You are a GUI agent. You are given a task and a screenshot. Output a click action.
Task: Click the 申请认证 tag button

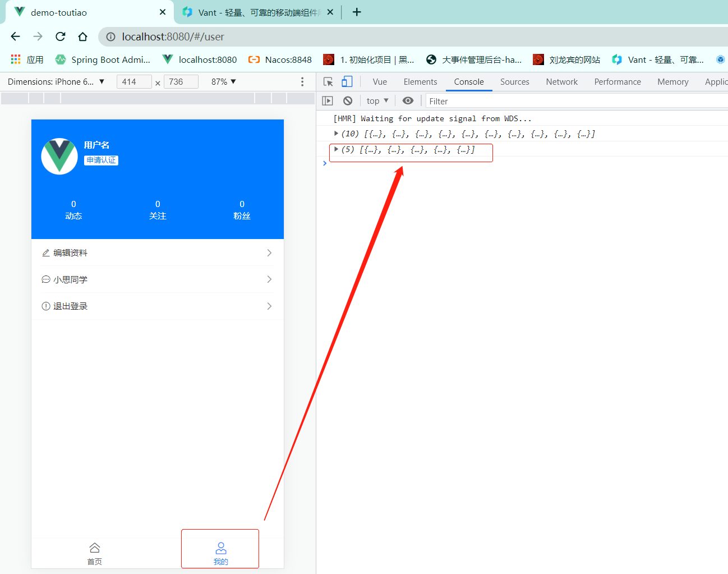click(x=101, y=160)
